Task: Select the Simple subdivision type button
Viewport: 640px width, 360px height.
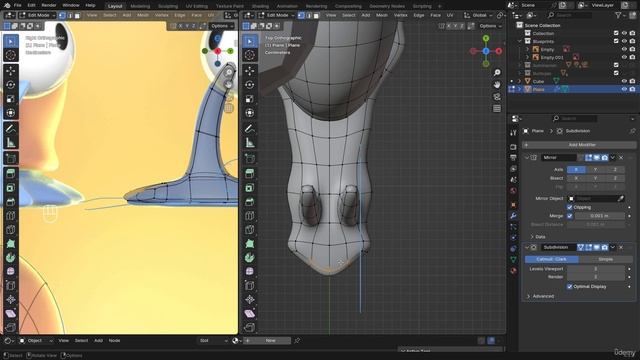Action: click(606, 259)
